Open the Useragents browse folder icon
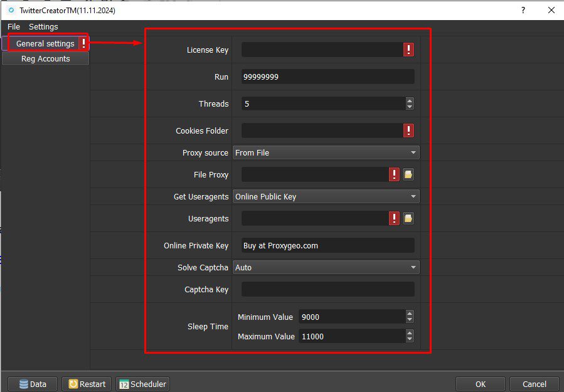The height and width of the screenshot is (392, 564). point(408,218)
